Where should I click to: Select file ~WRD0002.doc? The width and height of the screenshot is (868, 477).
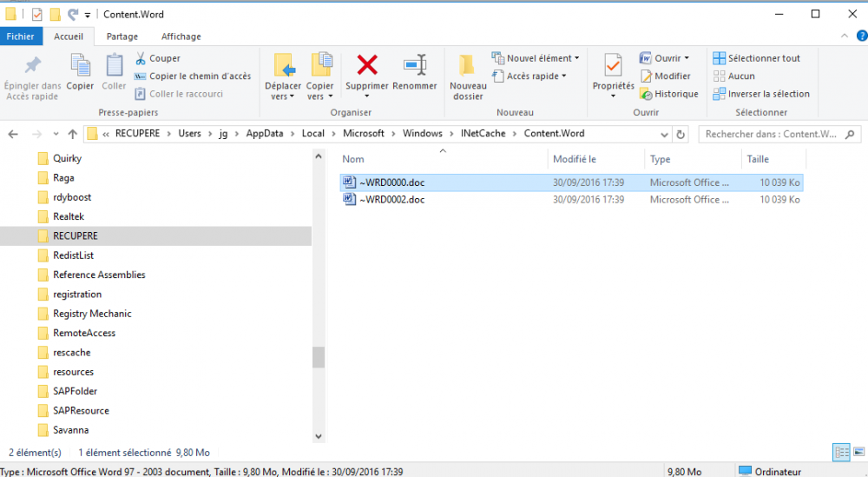[x=571, y=200]
